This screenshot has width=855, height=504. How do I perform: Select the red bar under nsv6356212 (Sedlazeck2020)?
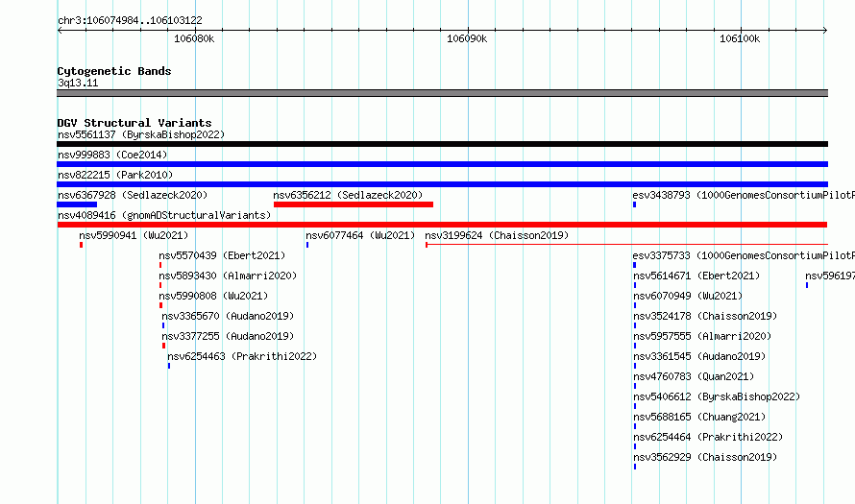(354, 204)
